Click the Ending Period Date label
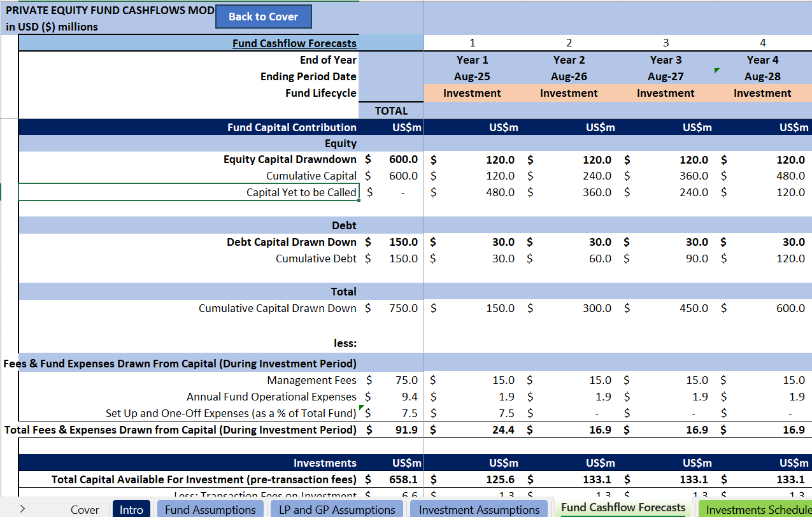This screenshot has width=812, height=517. click(308, 76)
